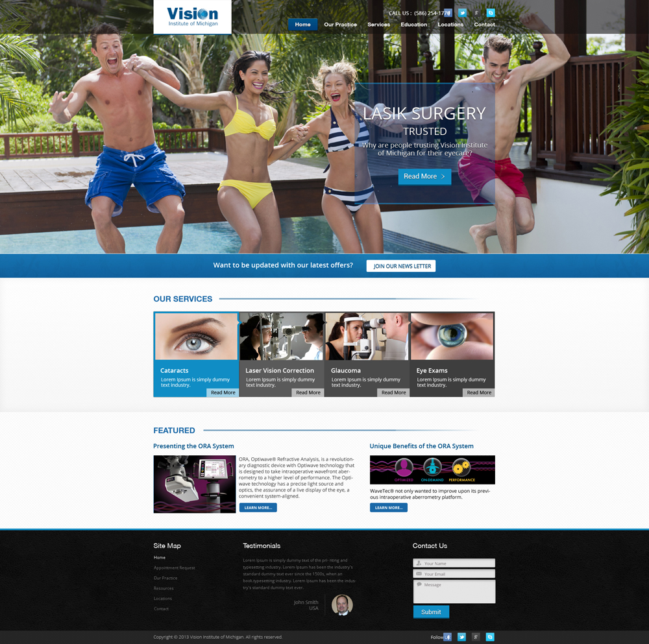Click the footer Facebook follow icon

pos(447,637)
